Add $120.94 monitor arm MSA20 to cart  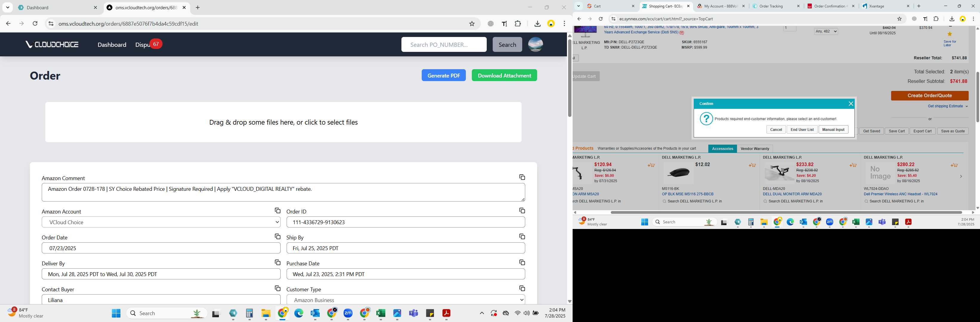pos(651,165)
